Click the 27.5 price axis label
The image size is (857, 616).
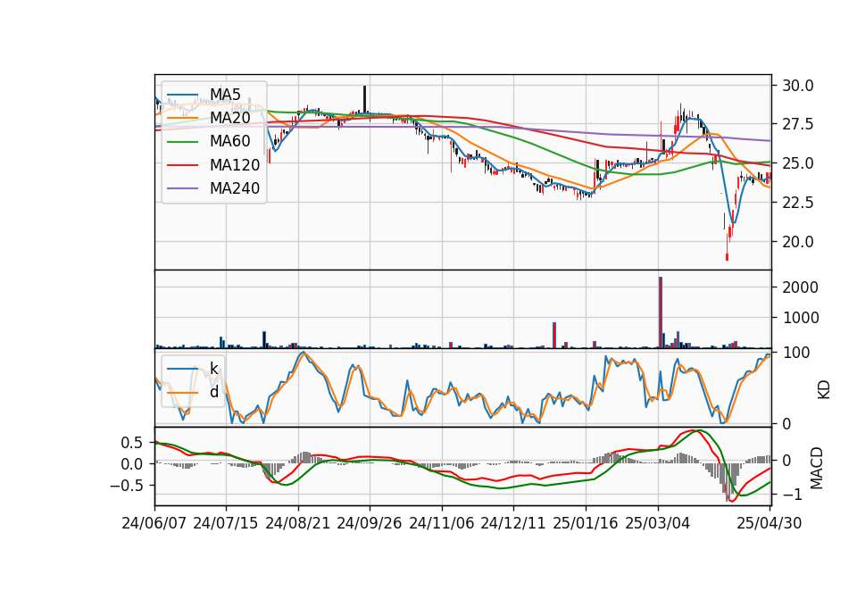798,125
